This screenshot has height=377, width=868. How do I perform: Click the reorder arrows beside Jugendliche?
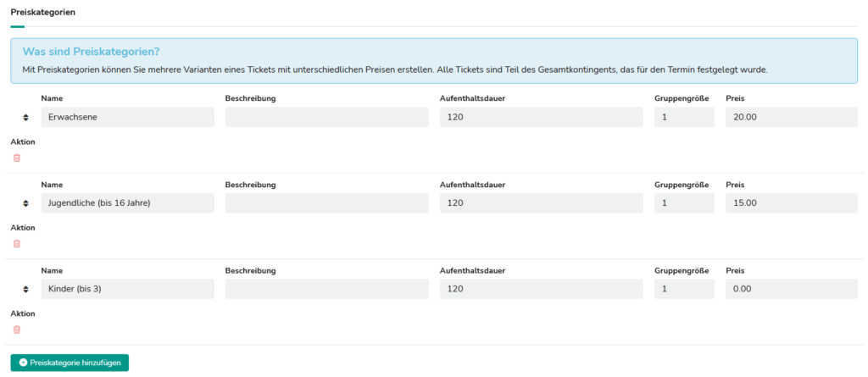click(x=25, y=203)
